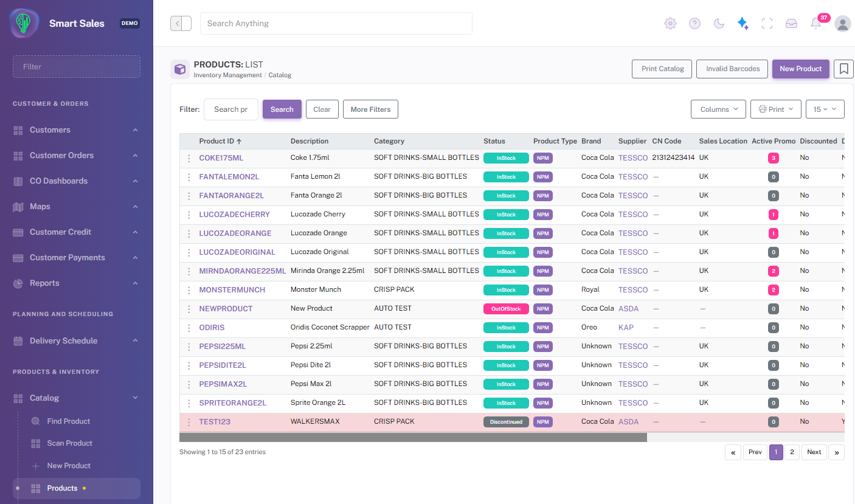The width and height of the screenshot is (855, 504).
Task: Open More Filters
Action: [370, 109]
